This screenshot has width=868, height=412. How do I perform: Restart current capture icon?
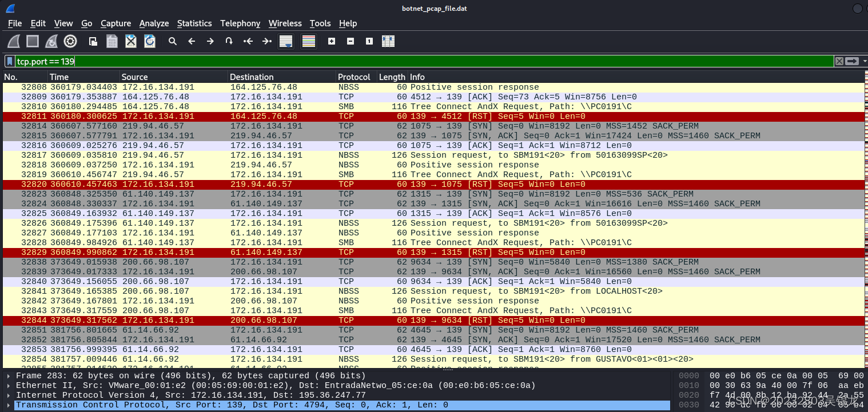click(51, 41)
